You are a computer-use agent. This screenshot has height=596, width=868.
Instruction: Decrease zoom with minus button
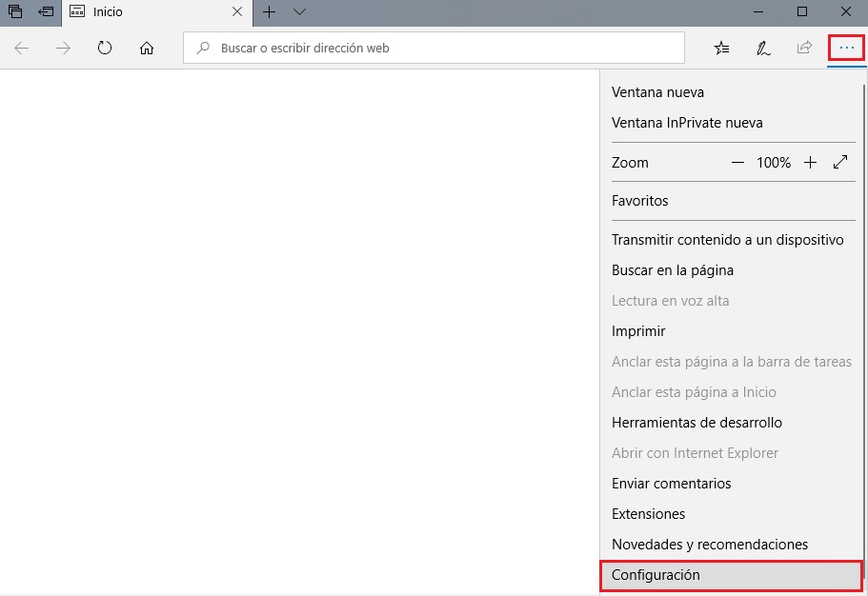tap(737, 162)
